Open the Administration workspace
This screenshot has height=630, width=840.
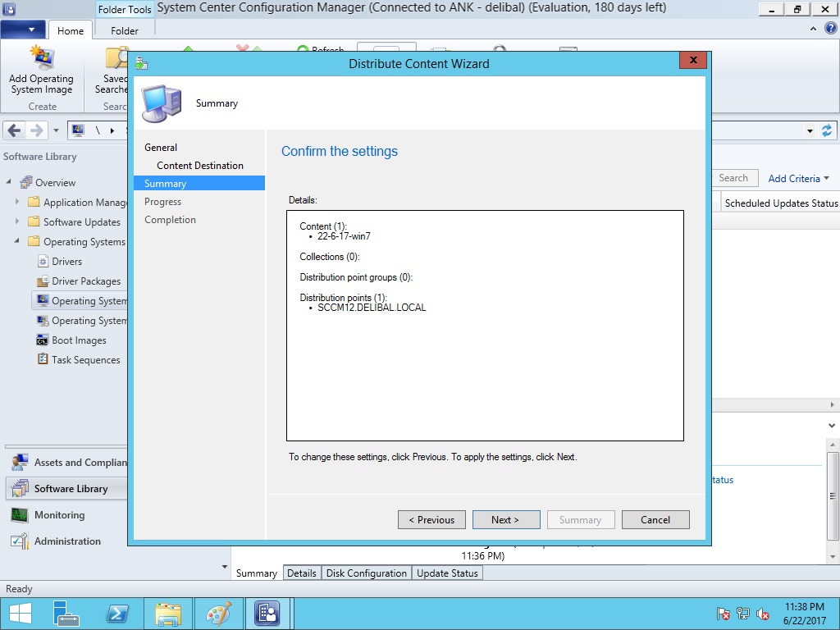tap(67, 541)
